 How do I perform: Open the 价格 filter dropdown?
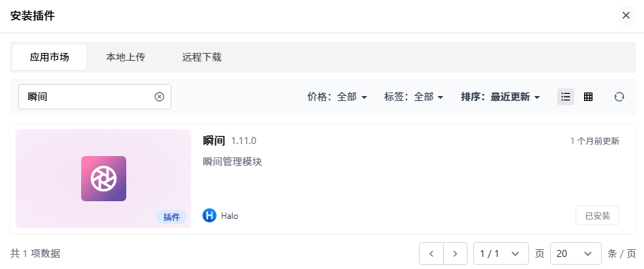point(337,97)
